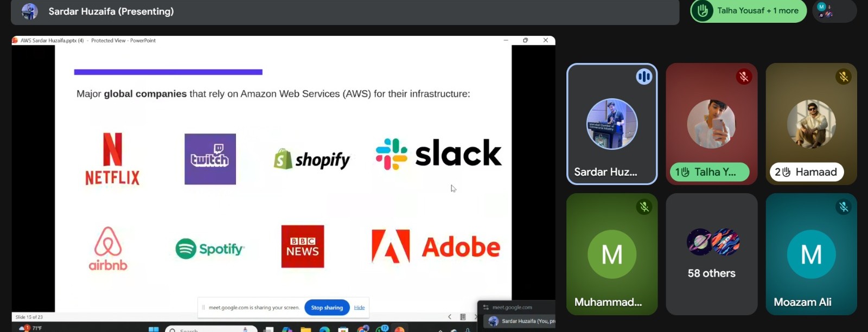Click the meet.google.com popup header
Viewport: 868px width, 332px height.
(512, 307)
